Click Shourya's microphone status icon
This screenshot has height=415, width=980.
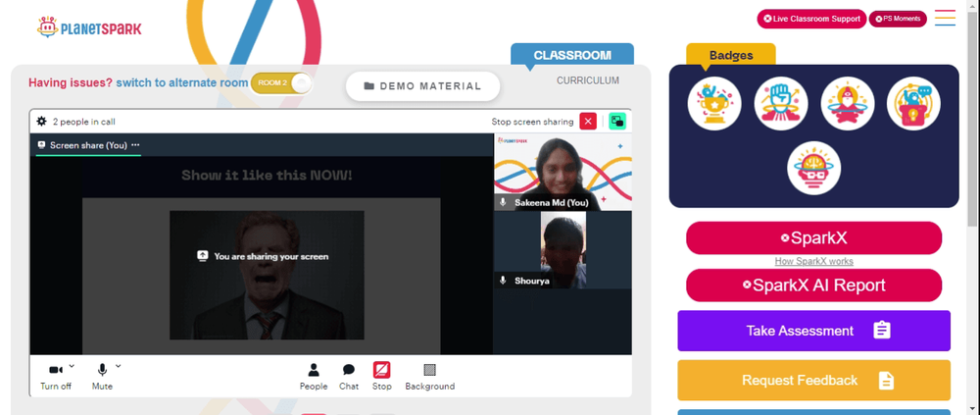tap(503, 281)
